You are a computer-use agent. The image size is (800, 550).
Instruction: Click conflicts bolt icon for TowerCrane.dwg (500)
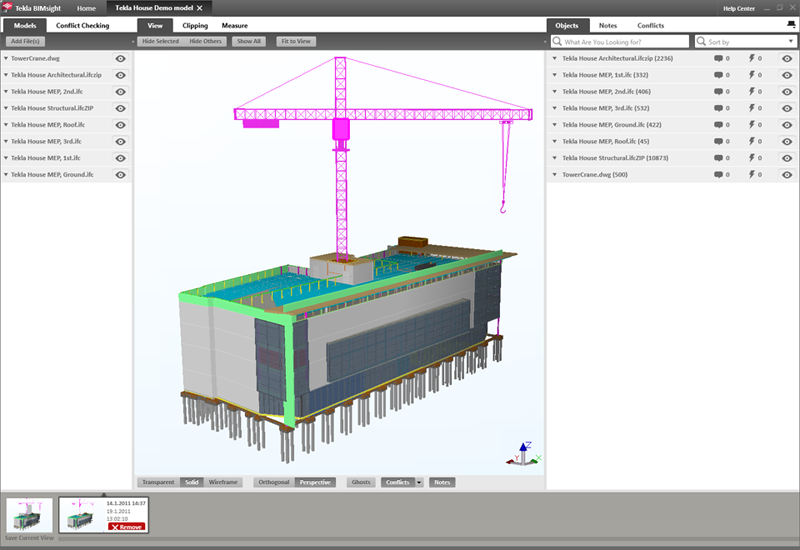point(752,174)
